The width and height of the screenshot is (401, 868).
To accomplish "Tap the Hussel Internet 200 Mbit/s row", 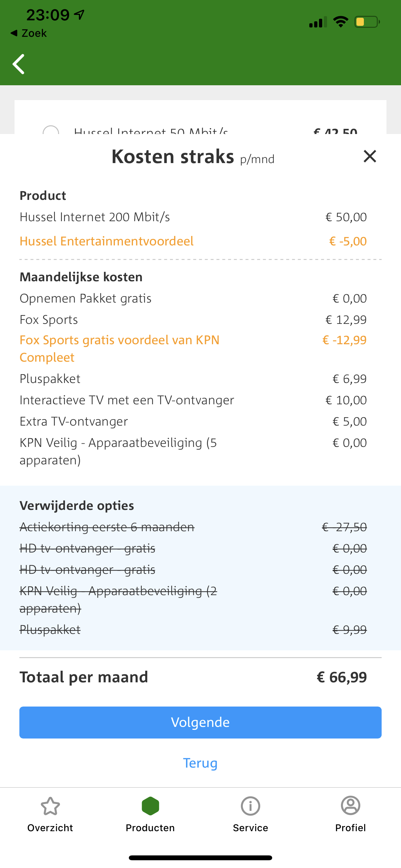I will pyautogui.click(x=95, y=217).
